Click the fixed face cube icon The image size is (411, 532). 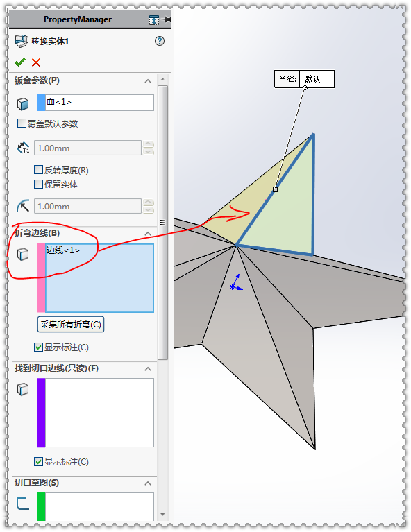point(23,104)
